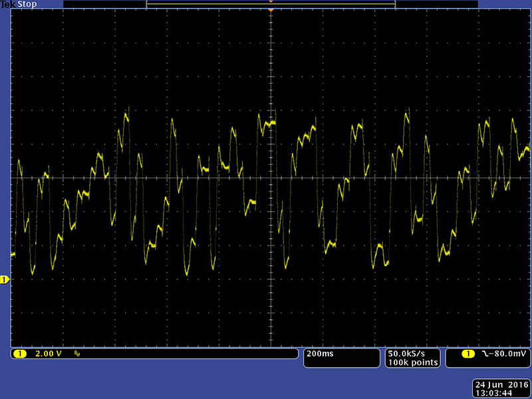Click the falling edge trigger slope icon

tap(484, 354)
